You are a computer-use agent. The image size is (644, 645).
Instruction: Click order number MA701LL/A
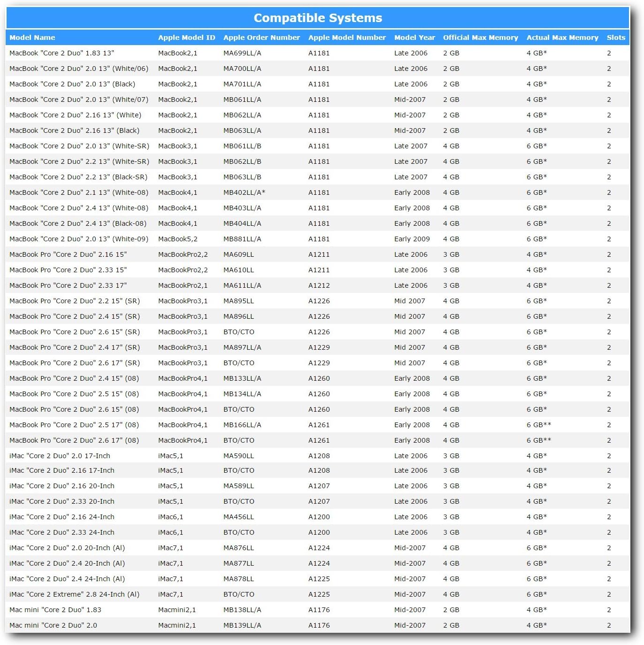pyautogui.click(x=242, y=84)
